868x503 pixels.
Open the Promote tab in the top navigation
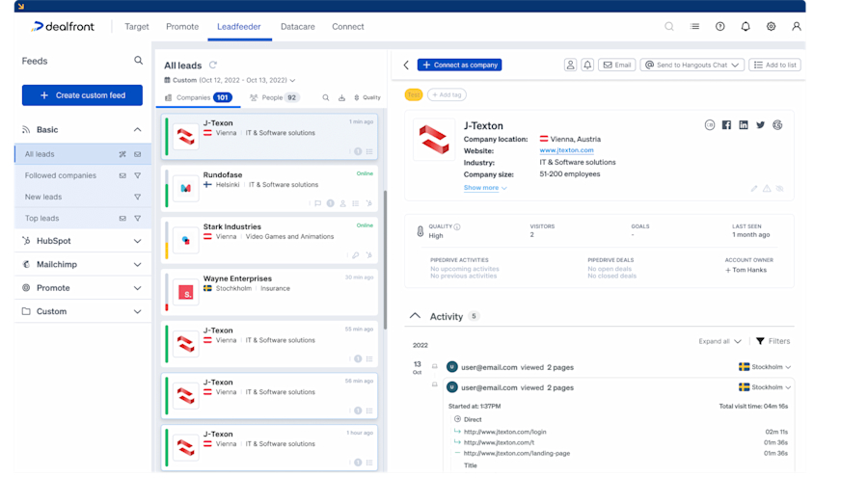(182, 27)
